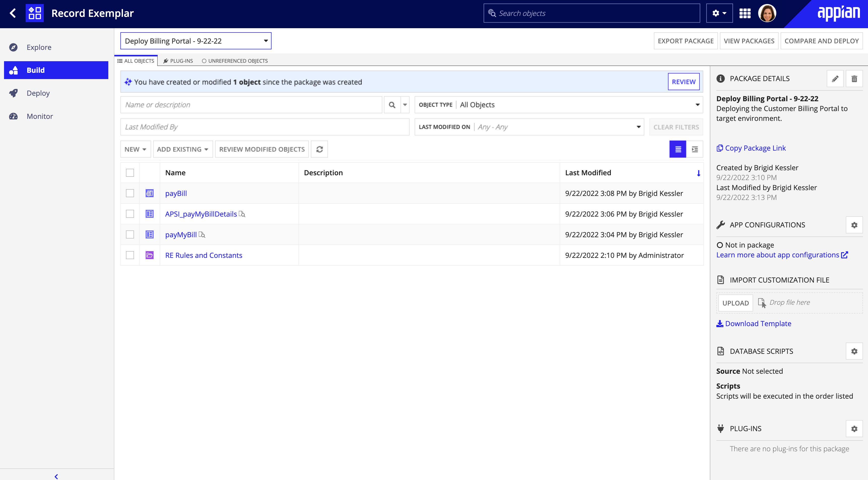This screenshot has height=480, width=868.
Task: Focus the Last Modified By field
Action: coord(265,127)
